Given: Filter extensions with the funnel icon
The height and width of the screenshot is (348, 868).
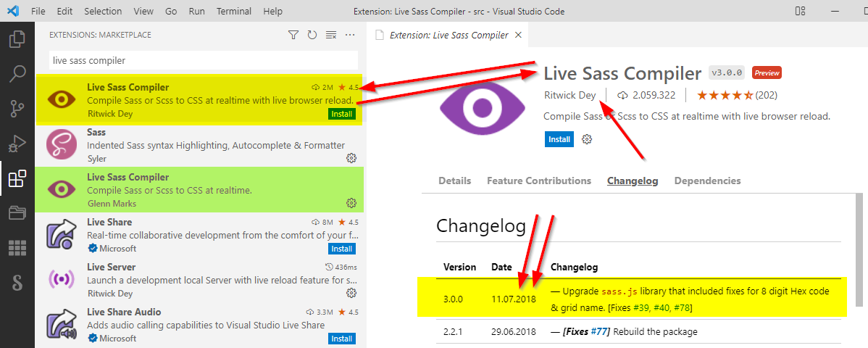Looking at the screenshot, I should [293, 35].
